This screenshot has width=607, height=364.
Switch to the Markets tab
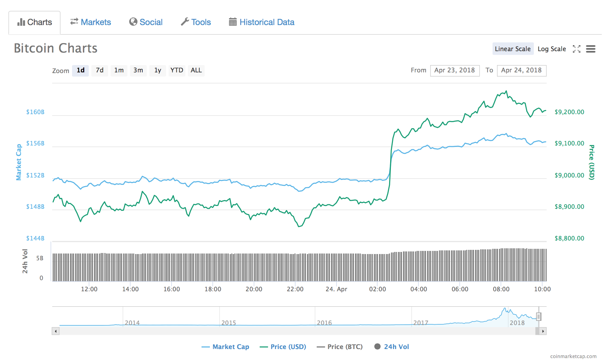coord(90,22)
